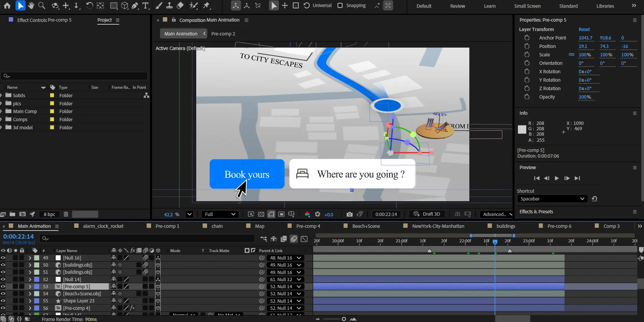Toggle the Draft 3D button
The height and width of the screenshot is (322, 644).
pos(427,214)
